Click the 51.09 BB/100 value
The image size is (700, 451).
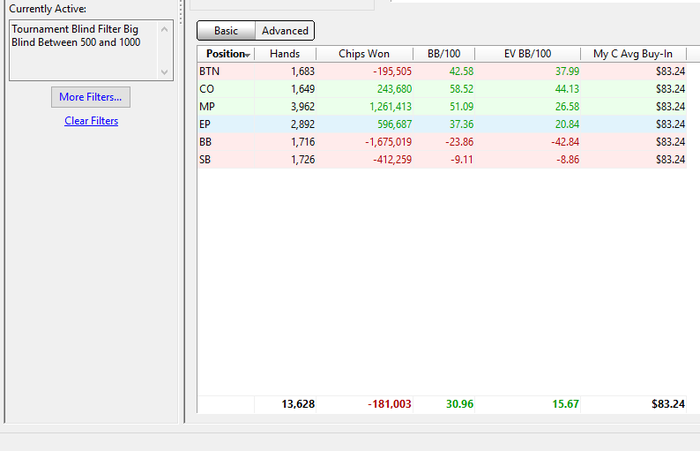click(x=462, y=107)
